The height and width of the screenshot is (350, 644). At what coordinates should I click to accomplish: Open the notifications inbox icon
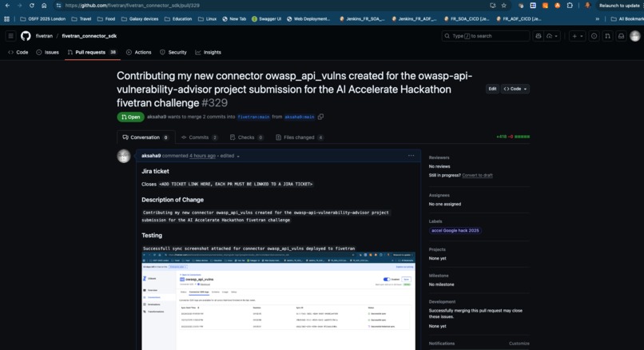[x=621, y=36]
